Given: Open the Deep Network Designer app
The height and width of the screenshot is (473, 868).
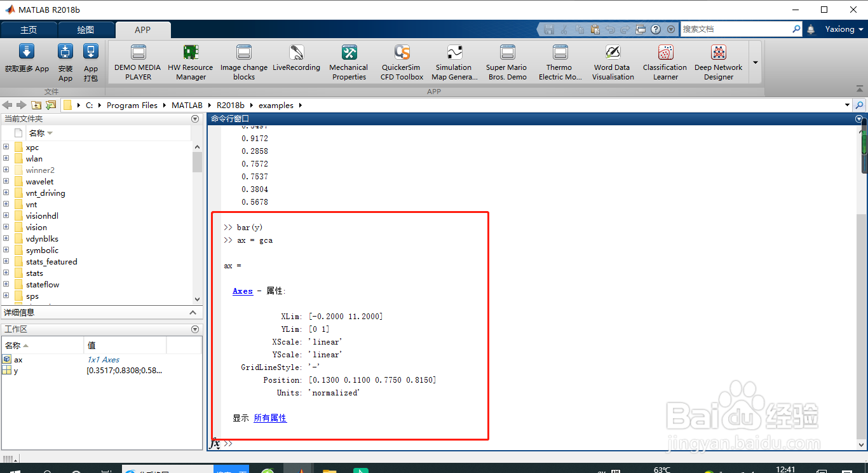Looking at the screenshot, I should (719, 62).
